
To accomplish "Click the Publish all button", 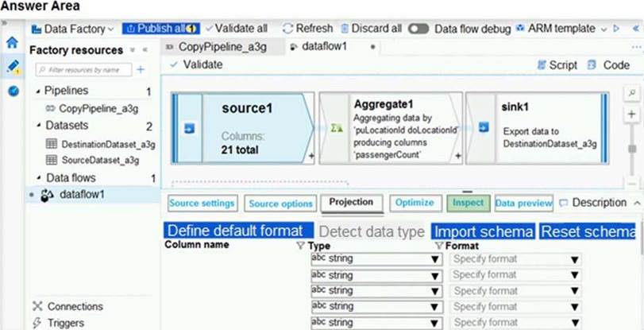I will pos(161,29).
